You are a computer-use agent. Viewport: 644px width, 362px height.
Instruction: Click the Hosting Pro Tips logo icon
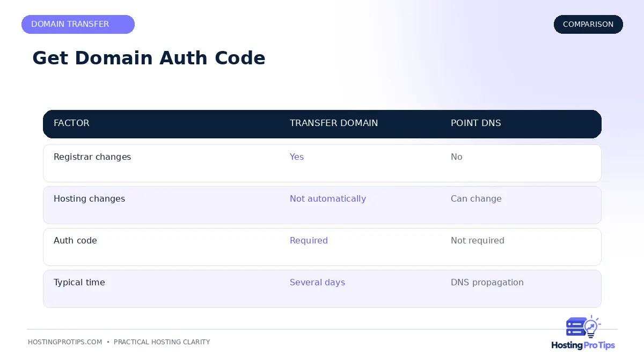[583, 327]
